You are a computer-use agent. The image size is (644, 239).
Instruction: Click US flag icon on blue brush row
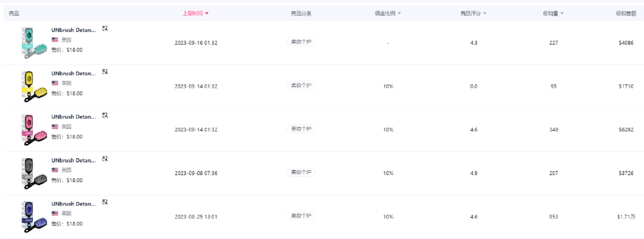pos(55,213)
